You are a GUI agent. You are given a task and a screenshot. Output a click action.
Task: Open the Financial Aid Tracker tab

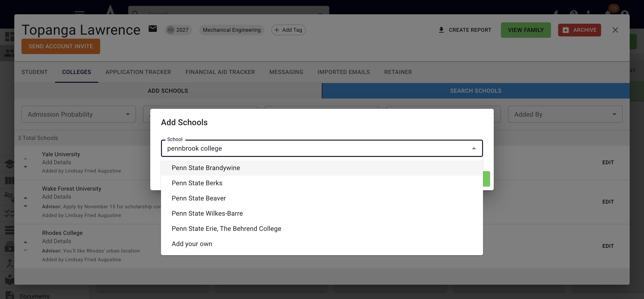point(220,72)
